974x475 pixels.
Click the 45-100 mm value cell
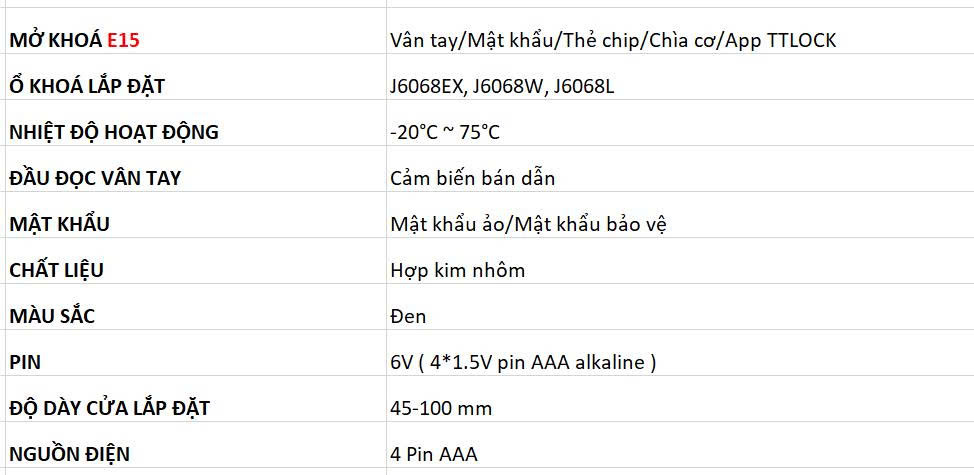click(442, 408)
